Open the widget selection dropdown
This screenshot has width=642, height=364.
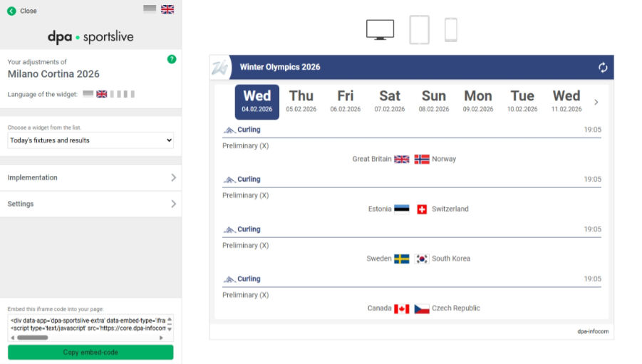coord(90,140)
